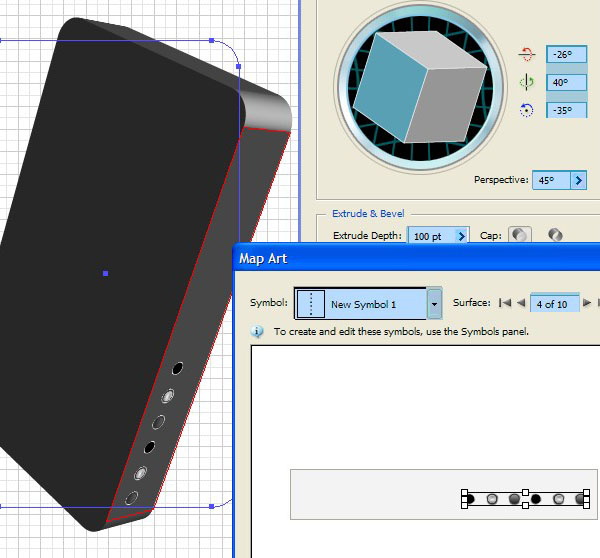This screenshot has height=558, width=600.
Task: Edit the Perspective value 45°
Action: point(551,180)
